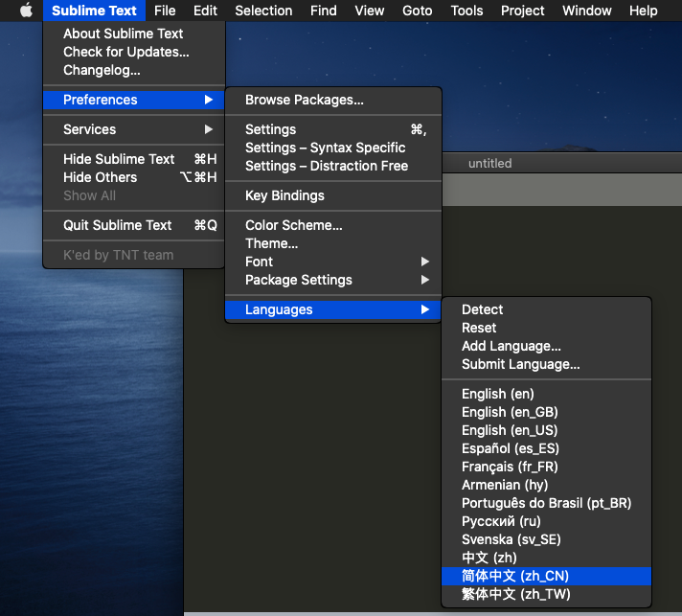
Task: Expand the Preferences submenu
Action: click(x=134, y=100)
